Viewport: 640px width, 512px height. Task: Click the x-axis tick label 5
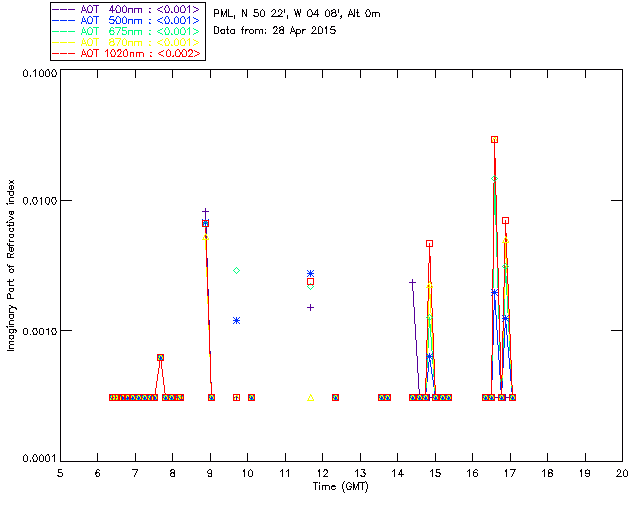click(x=60, y=473)
